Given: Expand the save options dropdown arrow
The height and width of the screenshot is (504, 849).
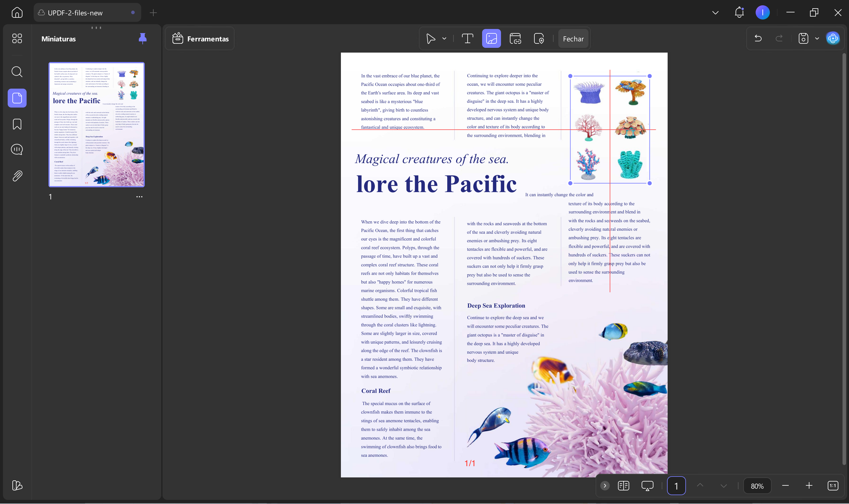Looking at the screenshot, I should (x=817, y=38).
